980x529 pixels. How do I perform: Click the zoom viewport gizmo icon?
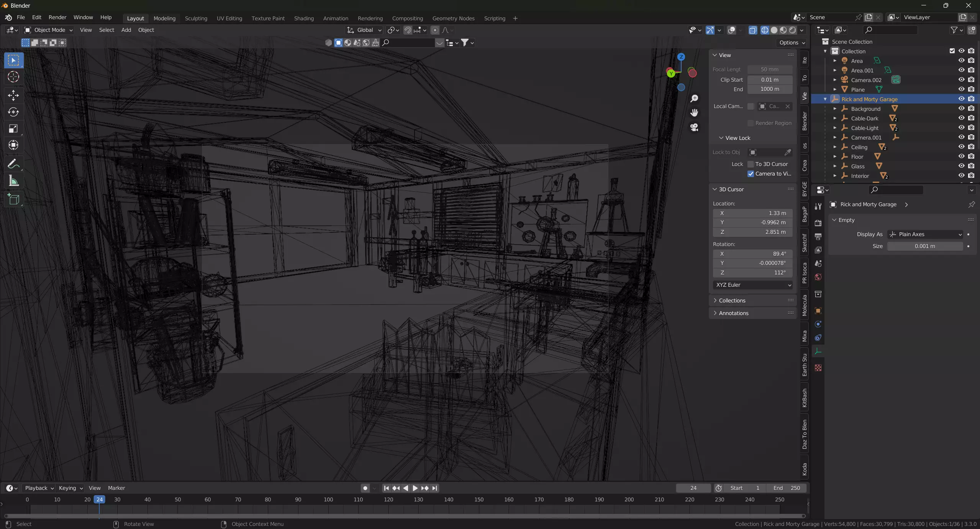[694, 99]
